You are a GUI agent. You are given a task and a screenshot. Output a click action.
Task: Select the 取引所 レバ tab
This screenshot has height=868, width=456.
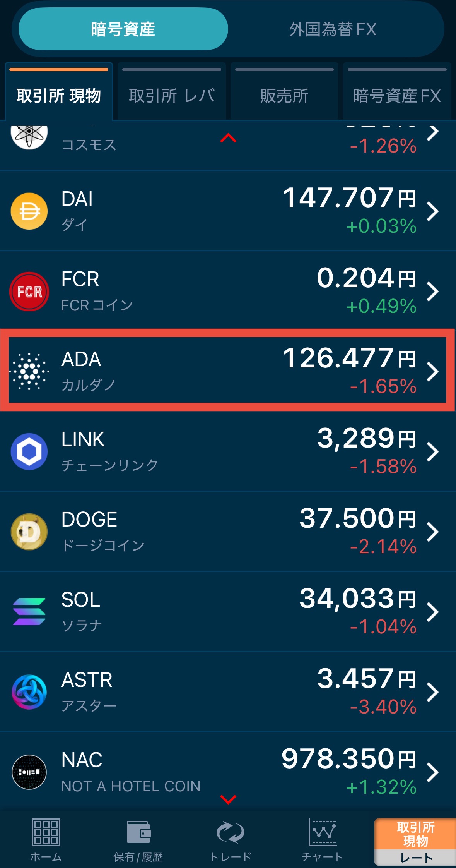pos(171,95)
